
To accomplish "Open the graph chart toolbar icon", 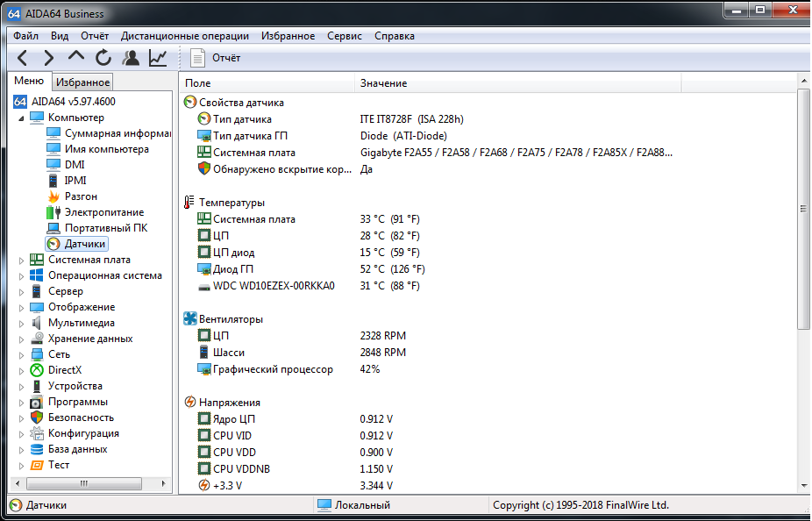I will 158,58.
